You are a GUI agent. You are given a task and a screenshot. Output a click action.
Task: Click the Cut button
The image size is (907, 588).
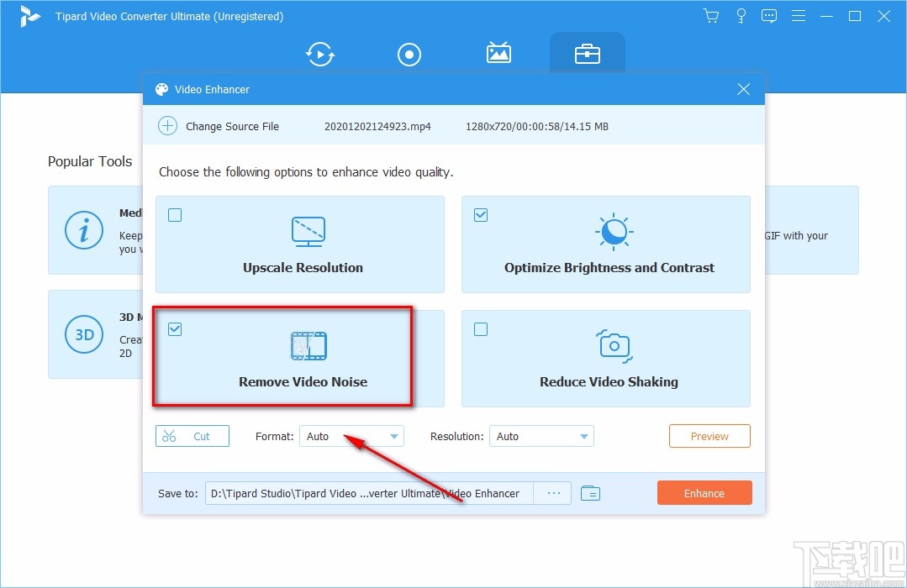(x=192, y=436)
